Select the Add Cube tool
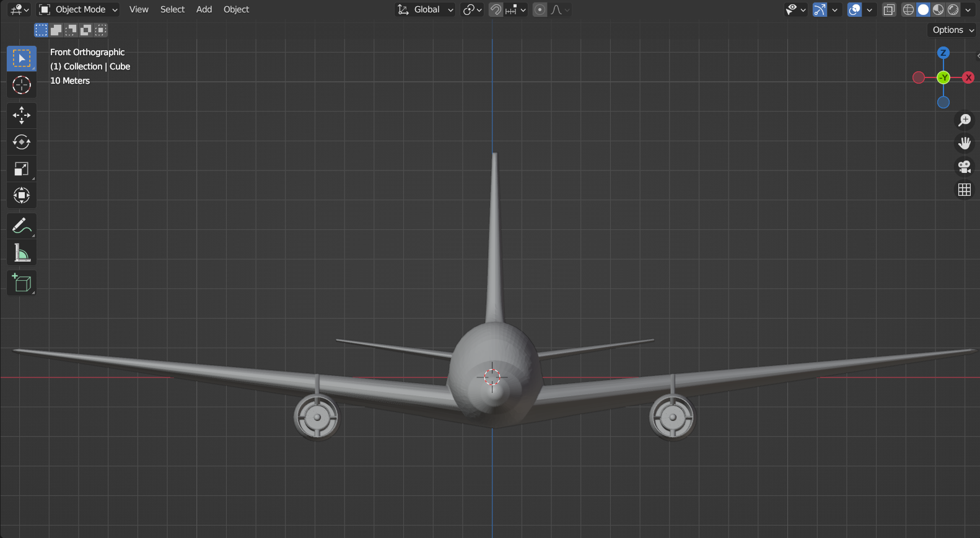Image resolution: width=980 pixels, height=538 pixels. coord(22,283)
